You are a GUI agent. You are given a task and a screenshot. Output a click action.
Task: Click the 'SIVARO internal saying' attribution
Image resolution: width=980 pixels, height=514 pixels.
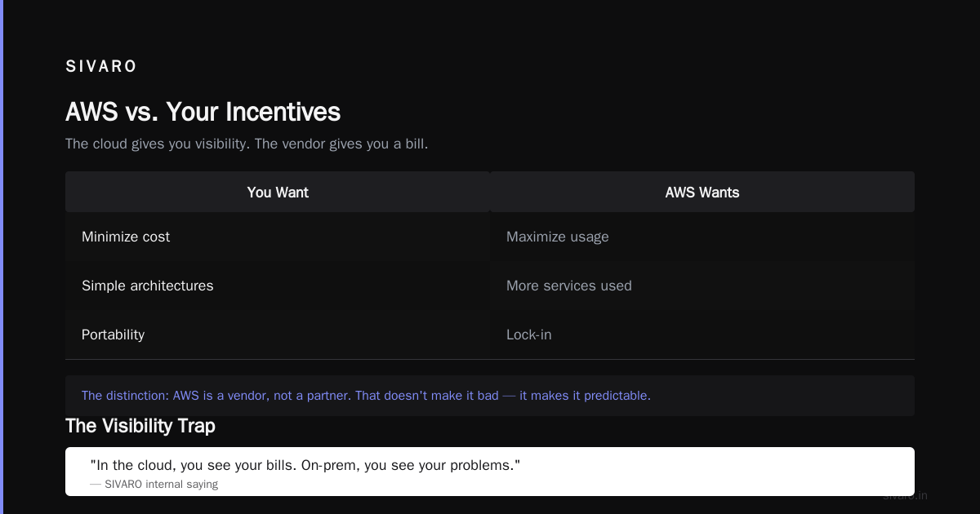point(154,484)
